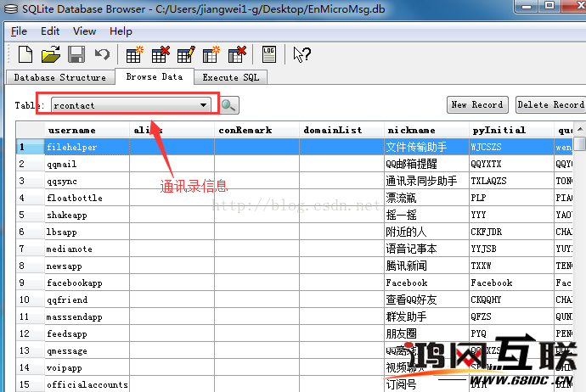Screen dimensions: 586x392
Task: Click the vertical scrollbar up arrow
Action: [x=580, y=129]
